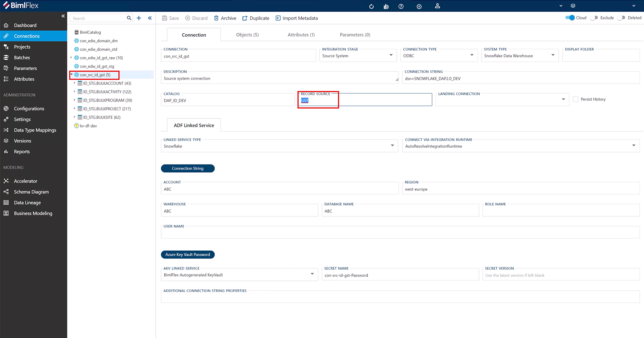The width and height of the screenshot is (644, 338).
Task: Expand ID_STG.BULKACCOUNT table node
Action: [x=74, y=83]
